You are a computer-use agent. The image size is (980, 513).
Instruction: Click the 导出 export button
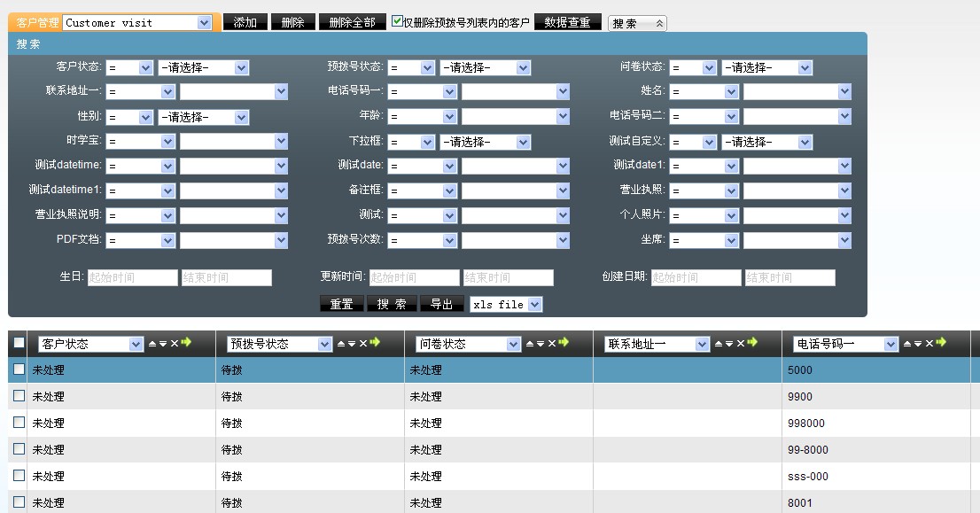click(442, 304)
